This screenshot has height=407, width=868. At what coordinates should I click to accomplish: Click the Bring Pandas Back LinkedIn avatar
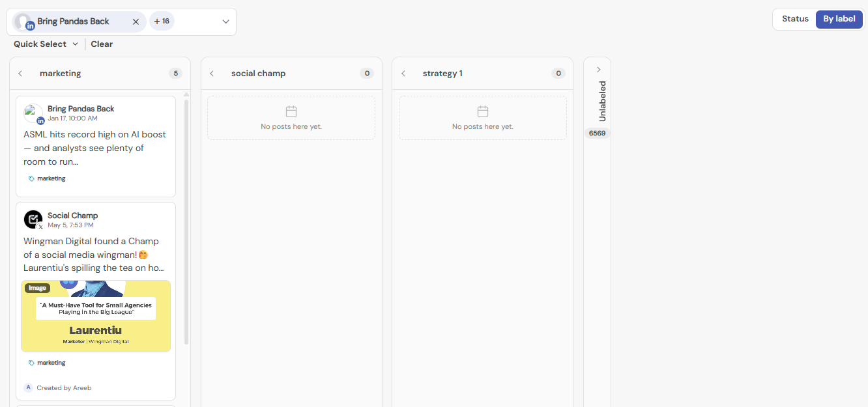click(33, 113)
